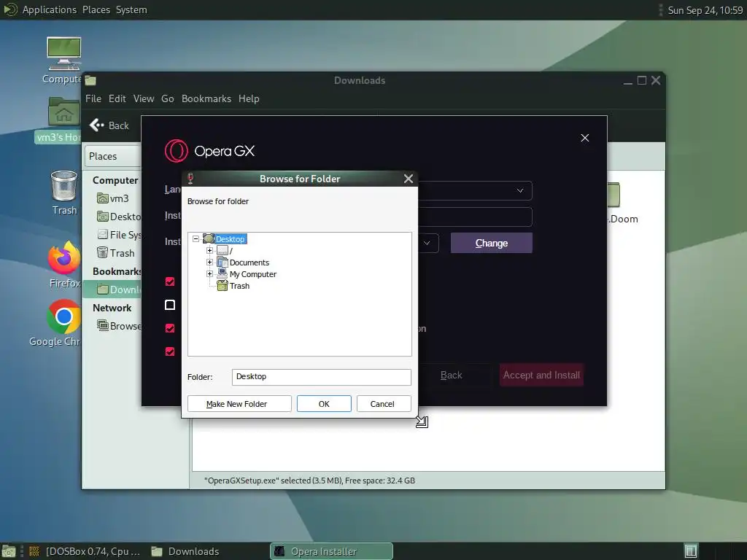Click the Documents folder icon in tree
The height and width of the screenshot is (560, 747).
click(222, 262)
